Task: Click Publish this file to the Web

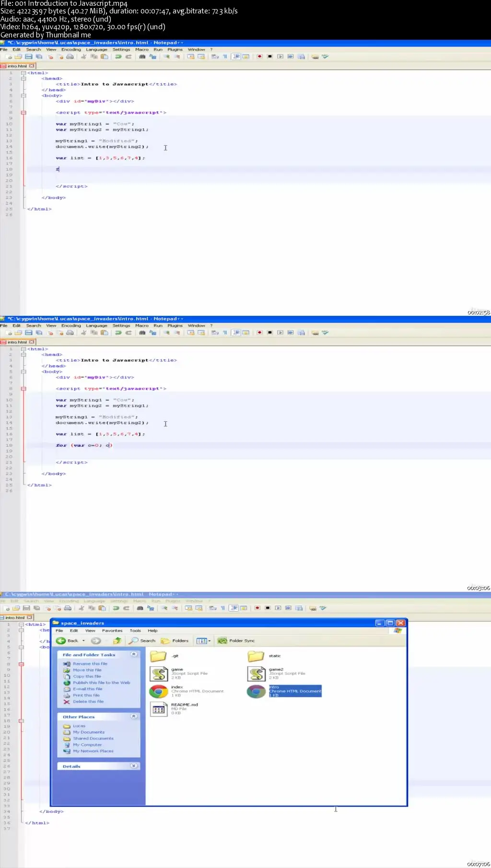Action: (x=102, y=683)
